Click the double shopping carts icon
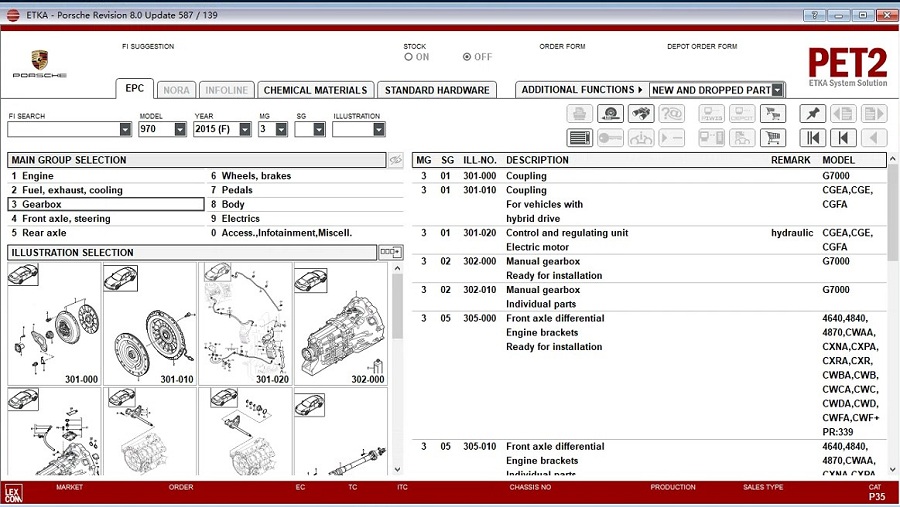The width and height of the screenshot is (900, 507). coord(773,113)
